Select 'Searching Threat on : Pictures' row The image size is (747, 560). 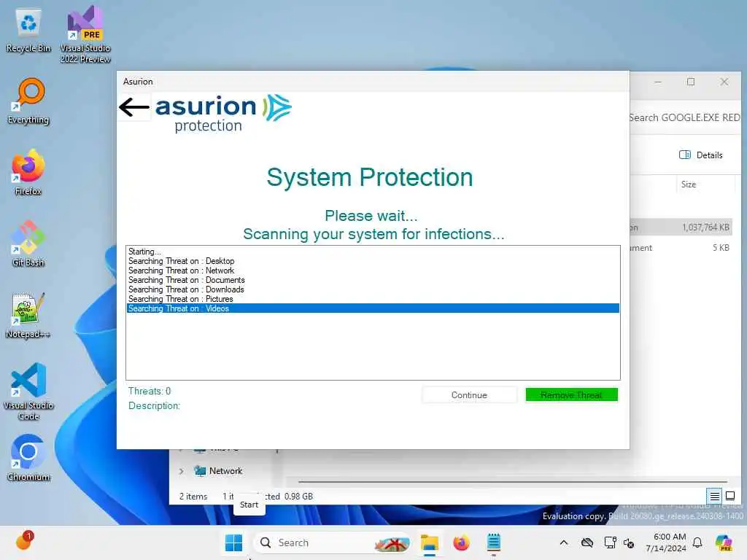click(373, 299)
